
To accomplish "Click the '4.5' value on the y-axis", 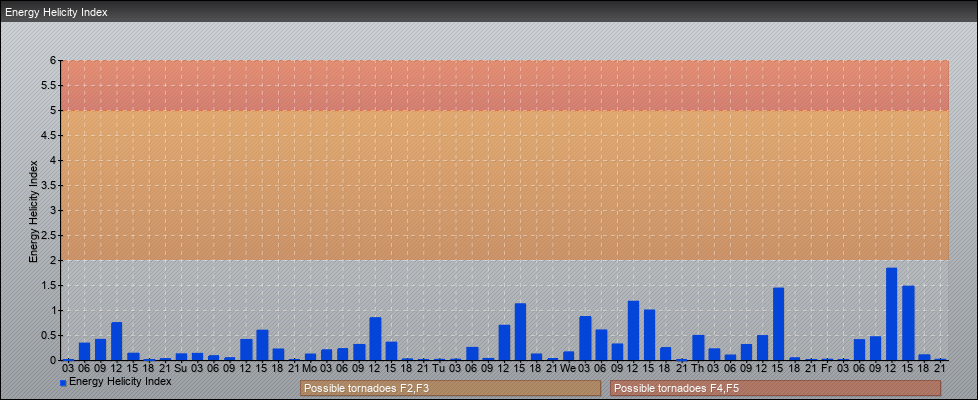I will (49, 135).
